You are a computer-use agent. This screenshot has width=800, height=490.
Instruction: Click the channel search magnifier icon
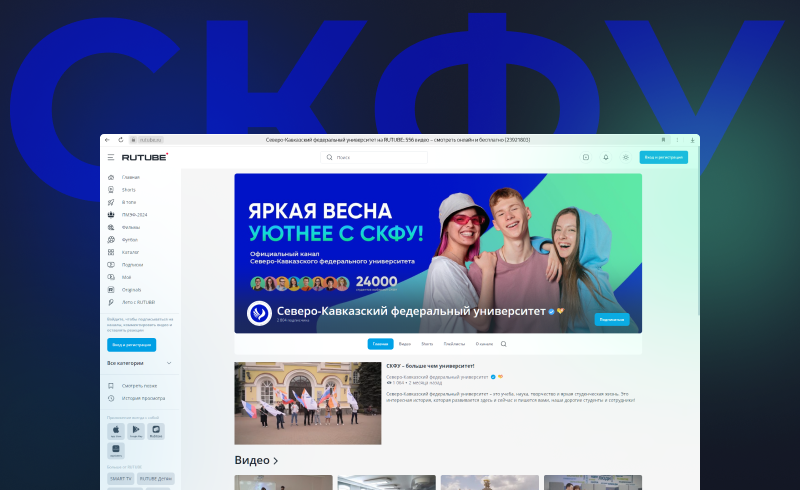[504, 344]
